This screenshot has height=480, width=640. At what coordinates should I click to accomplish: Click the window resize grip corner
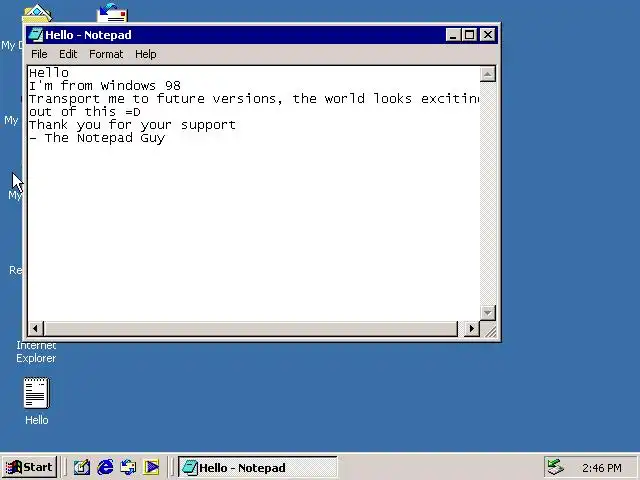tap(489, 330)
